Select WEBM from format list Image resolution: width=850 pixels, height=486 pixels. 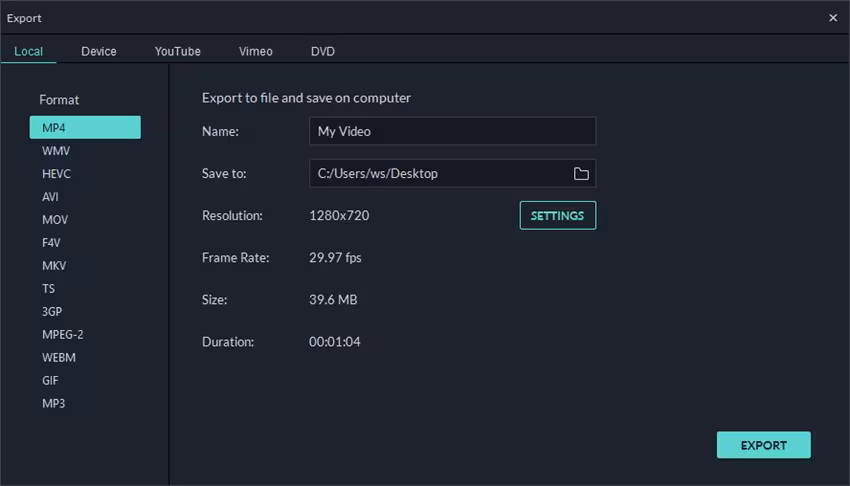(x=59, y=358)
